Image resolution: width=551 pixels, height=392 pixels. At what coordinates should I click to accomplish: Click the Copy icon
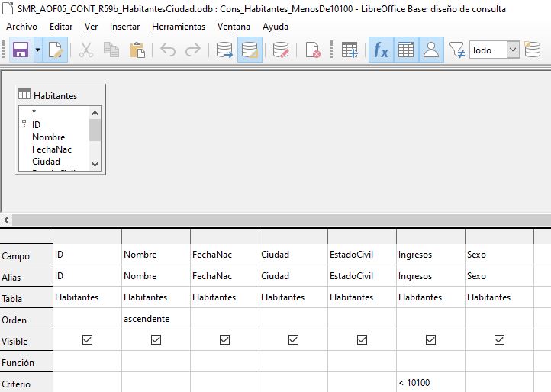[x=111, y=50]
